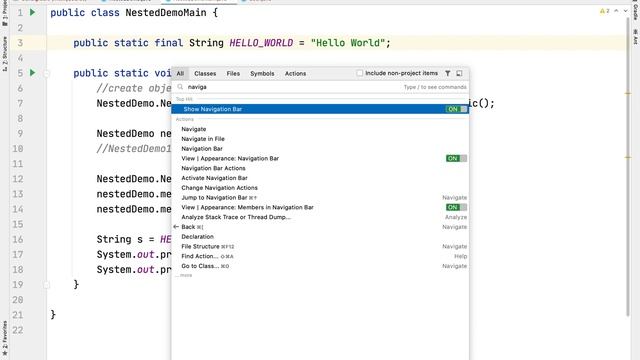This screenshot has width=640, height=360.
Task: Open the Gradle tool window
Action: click(636, 11)
